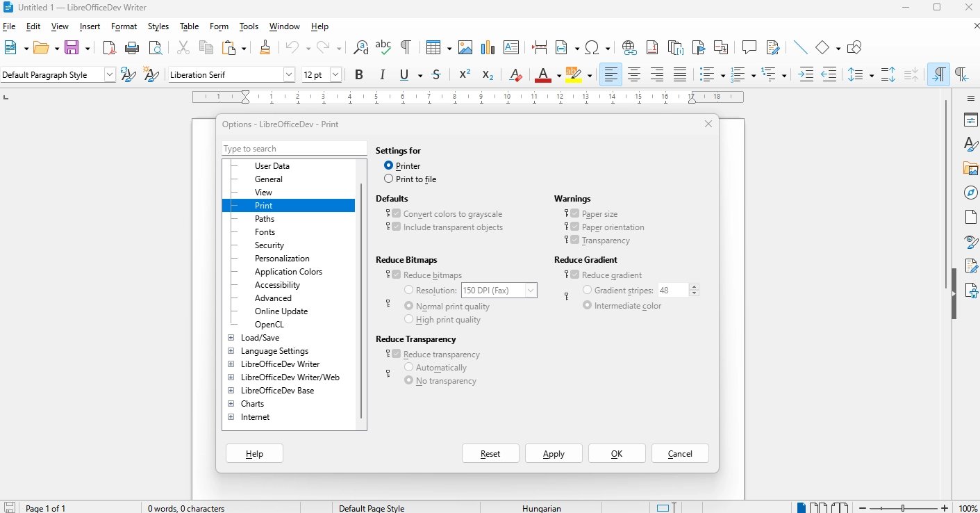The image size is (980, 513).
Task: Open the Navigator sidebar icon
Action: pos(971,193)
